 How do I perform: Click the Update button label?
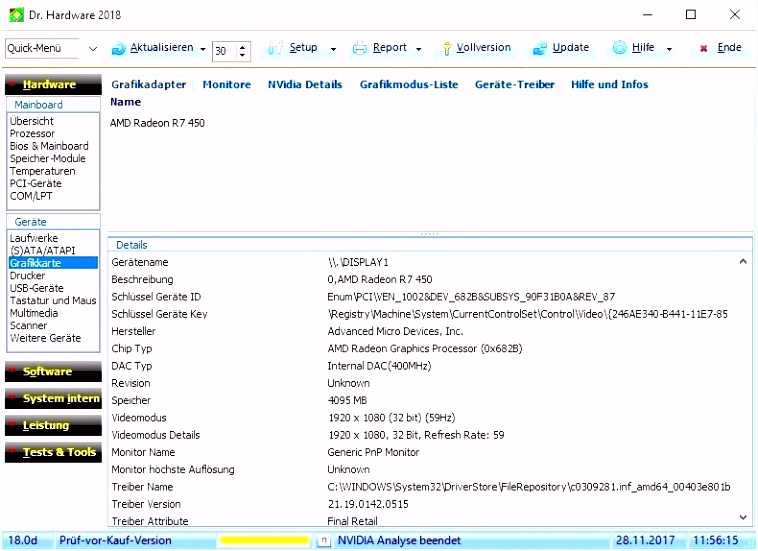point(570,47)
